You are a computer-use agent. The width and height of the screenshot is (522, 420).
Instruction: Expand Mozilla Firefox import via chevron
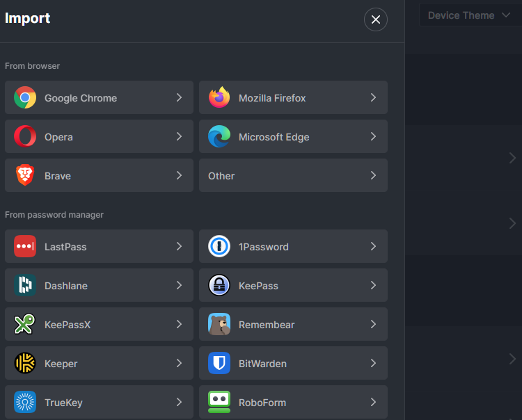click(x=373, y=97)
